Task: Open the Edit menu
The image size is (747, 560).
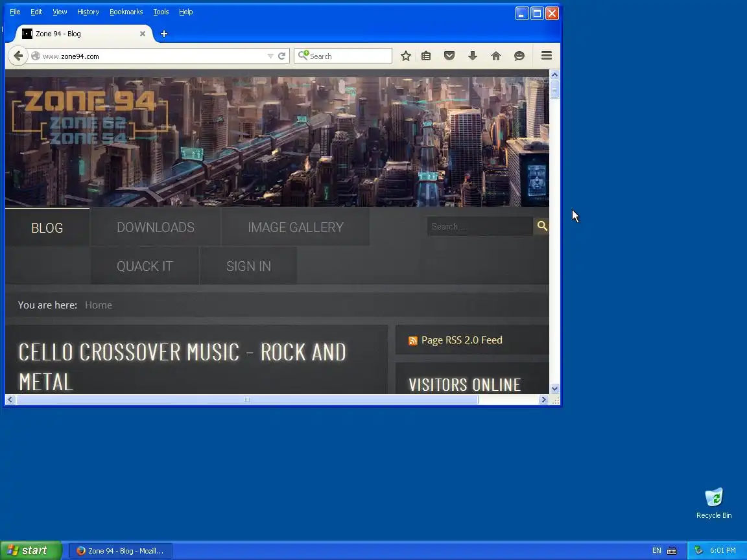Action: [x=36, y=12]
